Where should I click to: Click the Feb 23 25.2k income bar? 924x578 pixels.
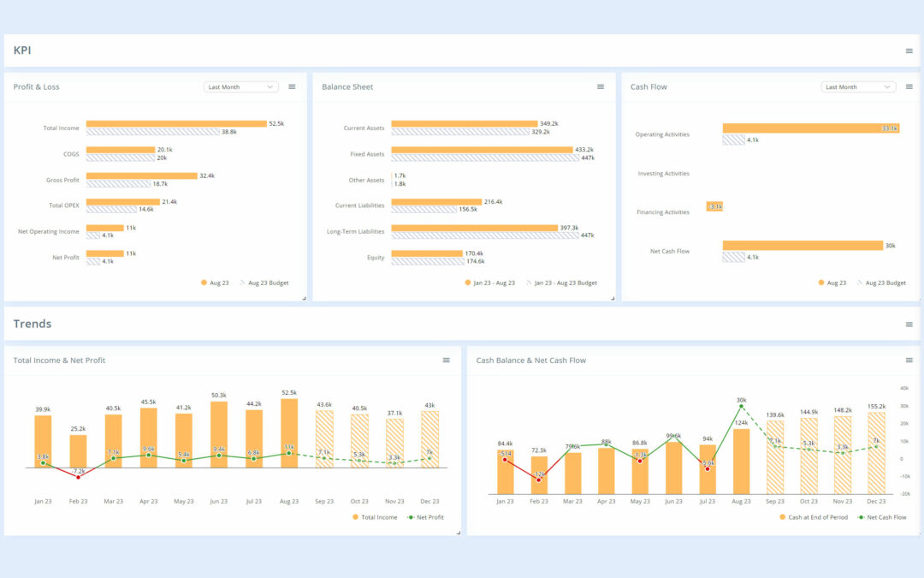[x=78, y=452]
